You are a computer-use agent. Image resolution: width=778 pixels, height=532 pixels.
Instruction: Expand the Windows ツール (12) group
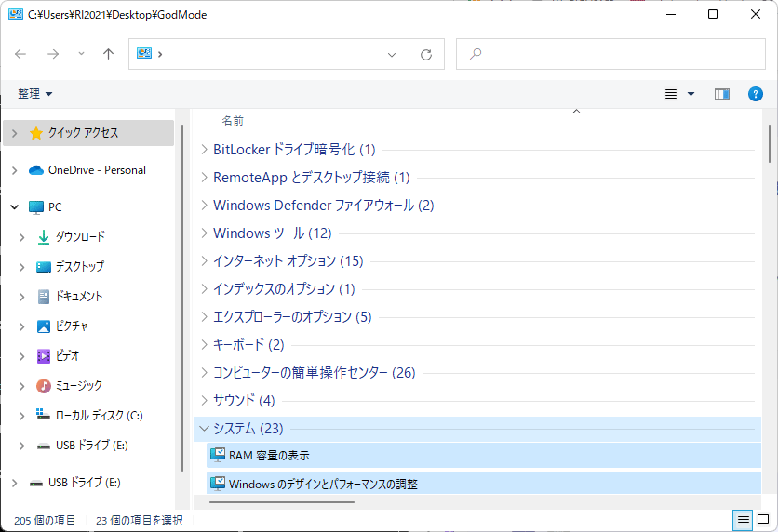204,233
